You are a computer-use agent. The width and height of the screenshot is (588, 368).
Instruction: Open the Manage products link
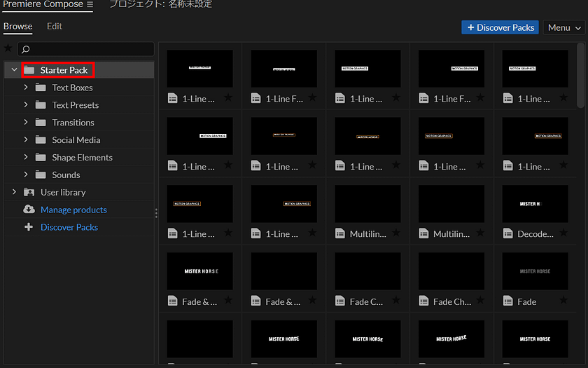click(73, 210)
